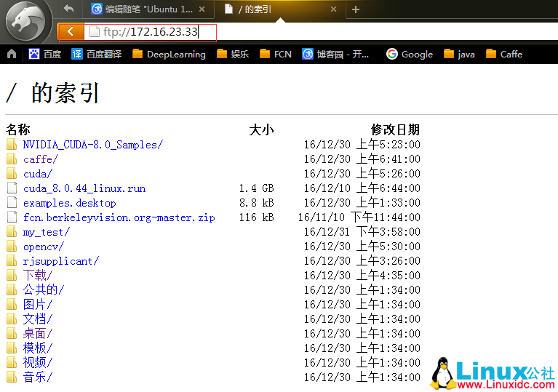Viewport: 558px width, 392px height.
Task: Click date 16/12/31 下午3:58:00
Action: (362, 232)
